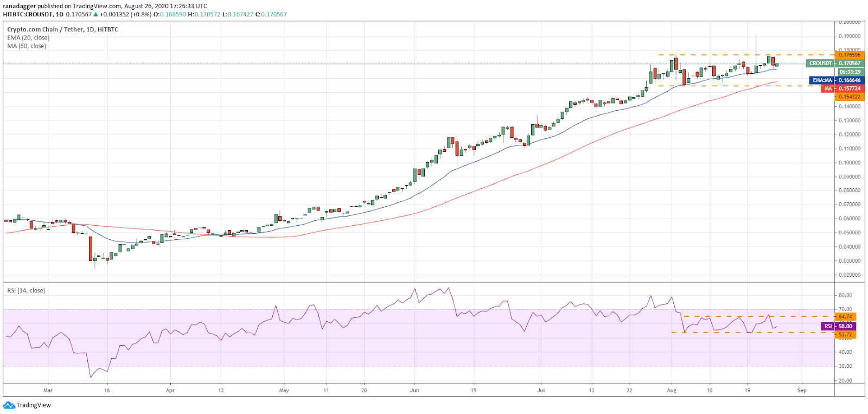Click the orange 53.72 RSI level label
The height and width of the screenshot is (414, 868).
tap(845, 335)
